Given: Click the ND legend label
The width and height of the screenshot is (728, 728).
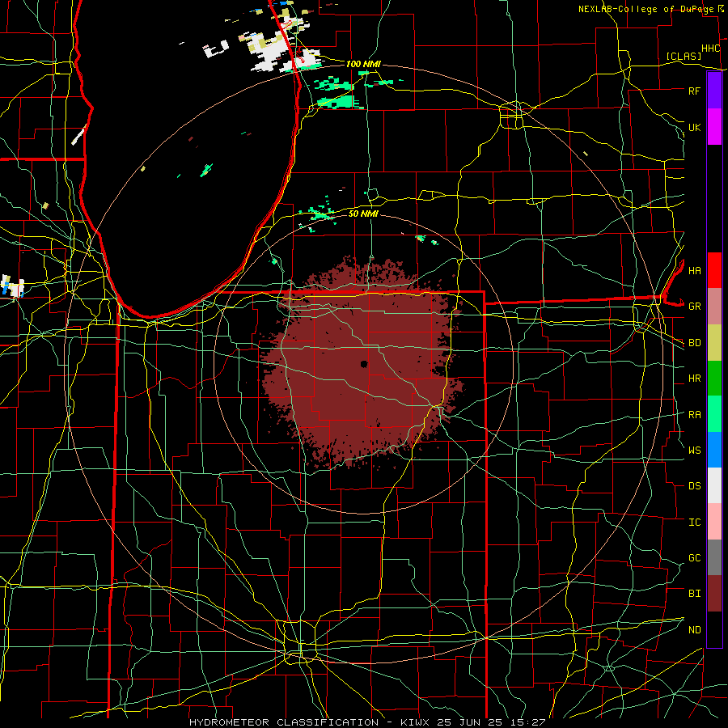Looking at the screenshot, I should click(x=694, y=630).
